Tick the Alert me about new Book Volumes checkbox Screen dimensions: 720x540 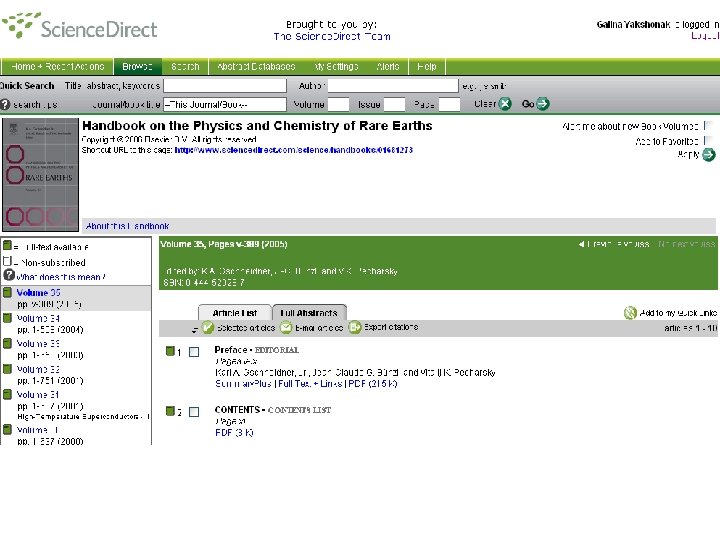pyautogui.click(x=708, y=126)
